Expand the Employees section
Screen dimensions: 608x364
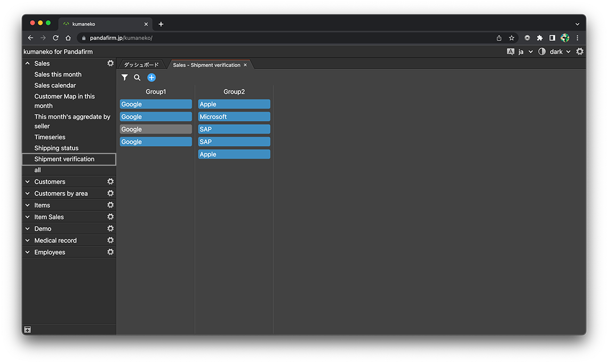pos(28,252)
